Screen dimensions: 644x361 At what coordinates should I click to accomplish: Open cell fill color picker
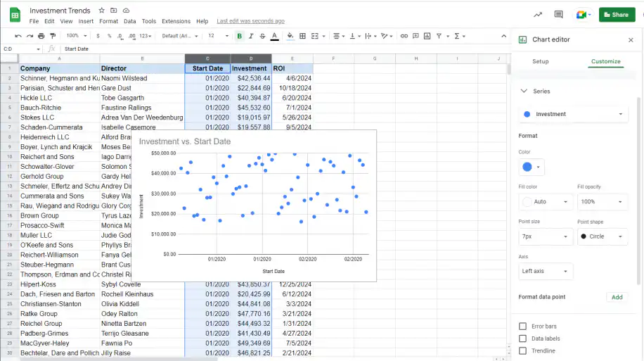[x=290, y=36]
